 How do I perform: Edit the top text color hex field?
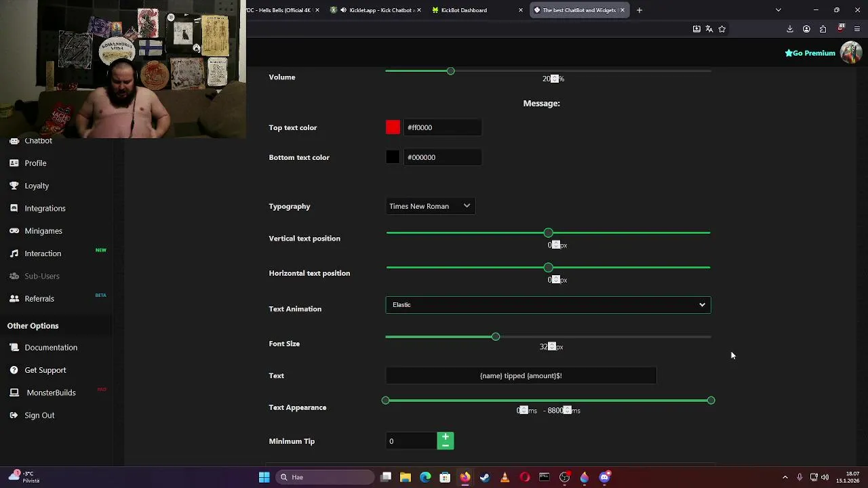pos(443,127)
